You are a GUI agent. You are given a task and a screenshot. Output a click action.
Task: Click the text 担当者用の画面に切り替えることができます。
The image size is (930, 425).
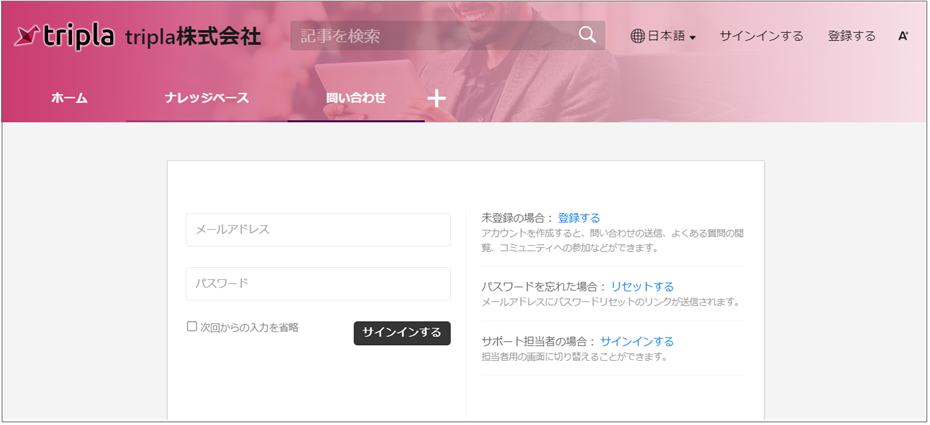pos(575,357)
